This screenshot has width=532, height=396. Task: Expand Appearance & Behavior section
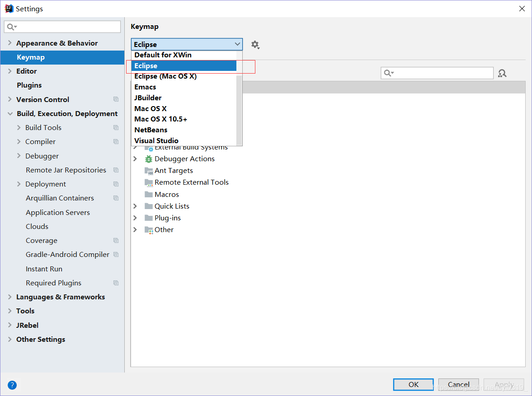point(9,43)
